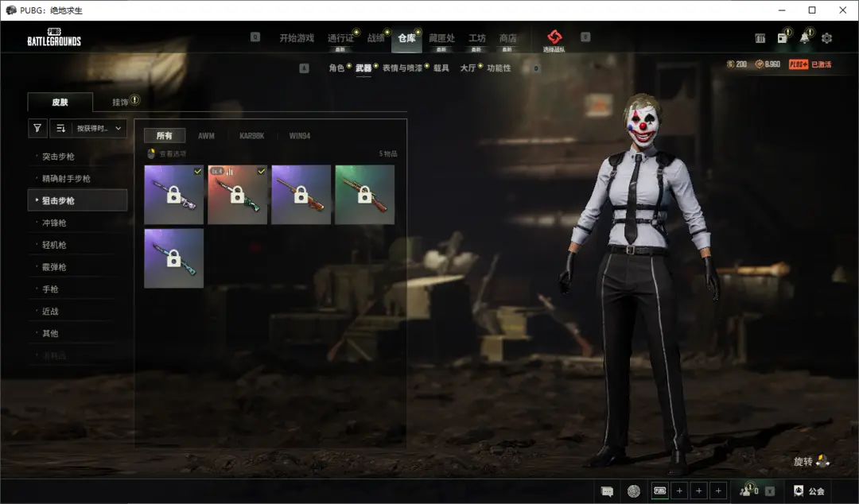Open the notifications bell icon

pos(805,37)
